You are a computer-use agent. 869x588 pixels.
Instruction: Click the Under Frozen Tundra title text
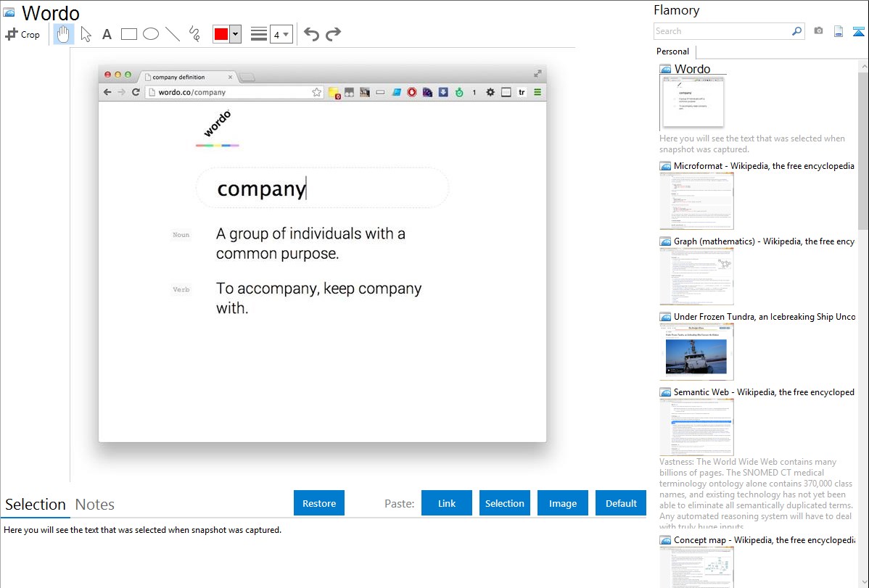pos(765,316)
